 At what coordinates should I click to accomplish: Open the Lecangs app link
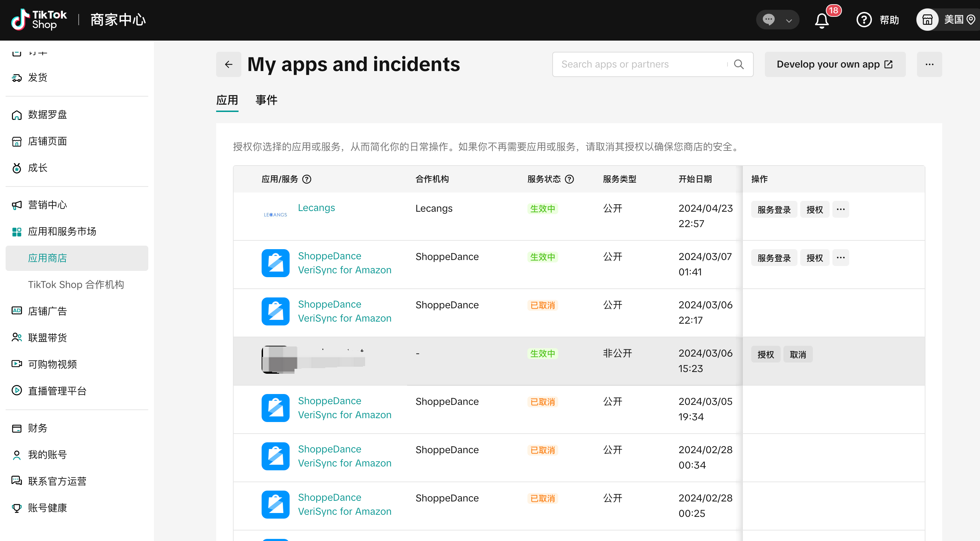316,208
